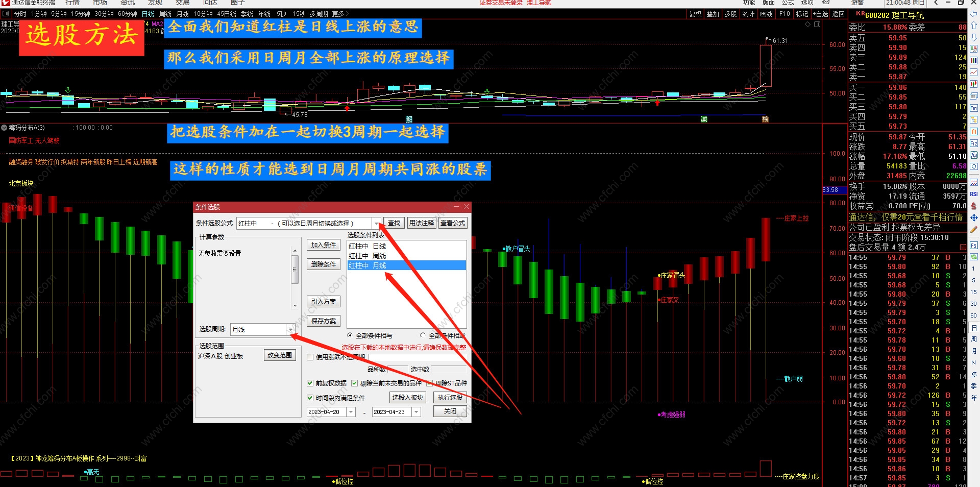Click 保存方案 button

click(324, 321)
